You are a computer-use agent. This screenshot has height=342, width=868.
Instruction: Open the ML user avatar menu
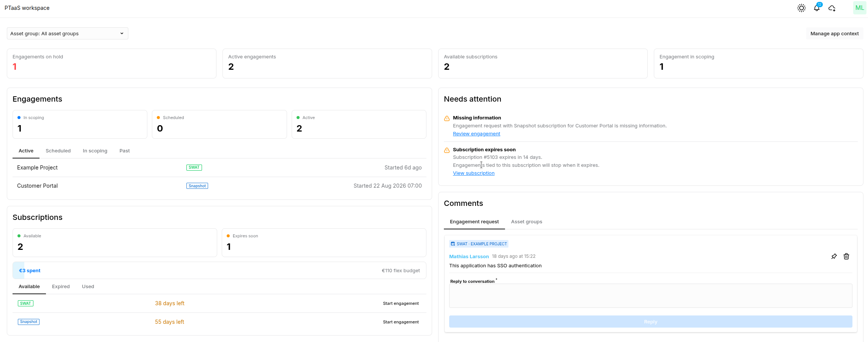pyautogui.click(x=860, y=8)
